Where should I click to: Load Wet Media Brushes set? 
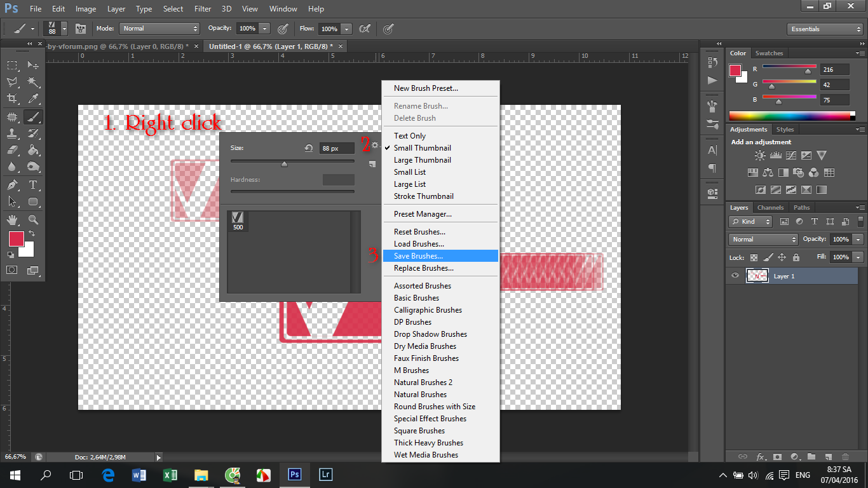coord(440,454)
